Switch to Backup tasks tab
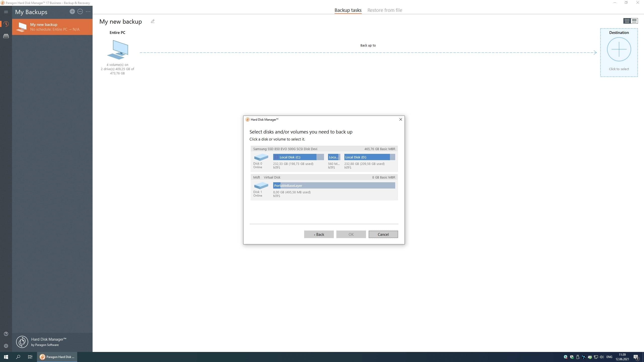This screenshot has height=362, width=644. [x=348, y=10]
